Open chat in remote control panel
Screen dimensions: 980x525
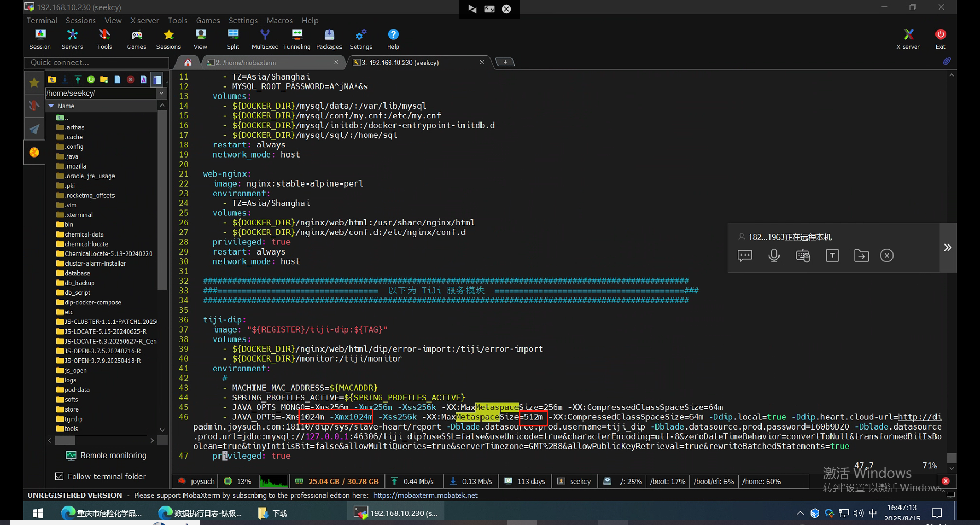pyautogui.click(x=745, y=256)
